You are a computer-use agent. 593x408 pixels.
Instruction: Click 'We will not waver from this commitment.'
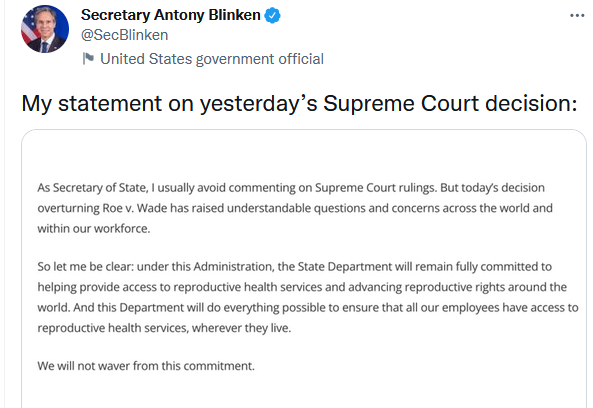[146, 366]
